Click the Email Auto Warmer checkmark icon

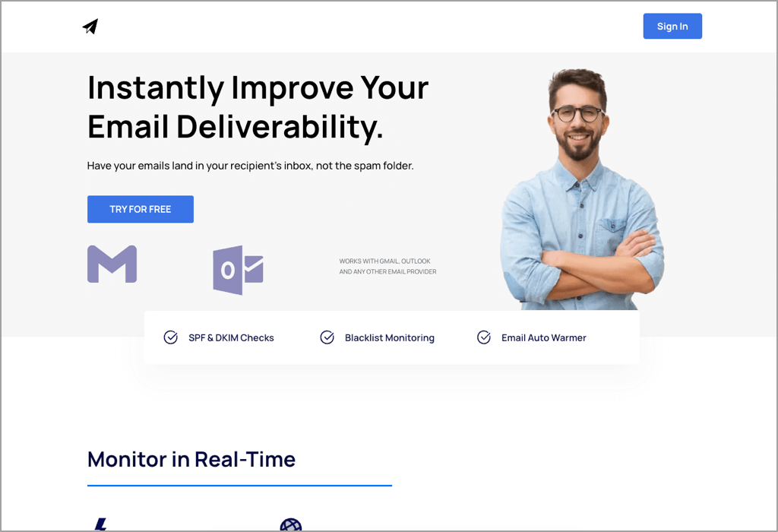click(x=484, y=337)
